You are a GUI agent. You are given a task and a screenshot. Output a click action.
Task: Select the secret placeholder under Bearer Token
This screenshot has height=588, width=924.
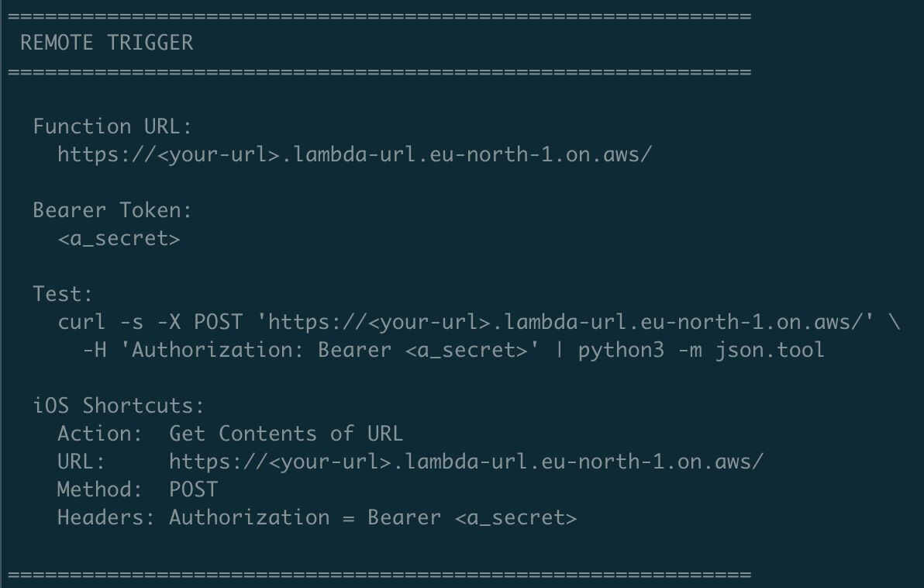point(119,238)
